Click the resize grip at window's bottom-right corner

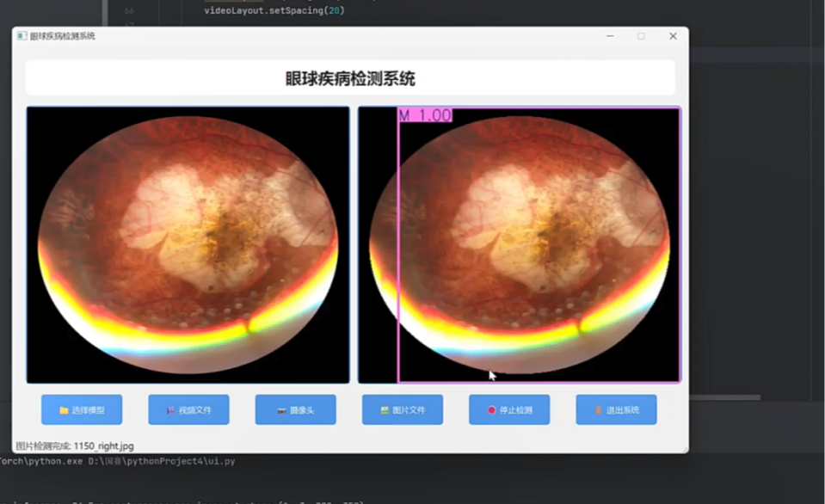click(685, 450)
